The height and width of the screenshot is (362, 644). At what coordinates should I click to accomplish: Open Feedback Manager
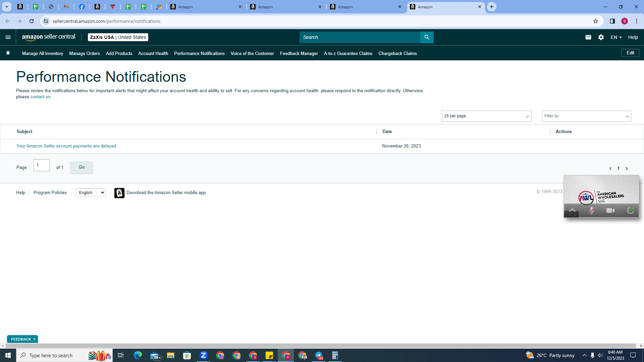299,53
